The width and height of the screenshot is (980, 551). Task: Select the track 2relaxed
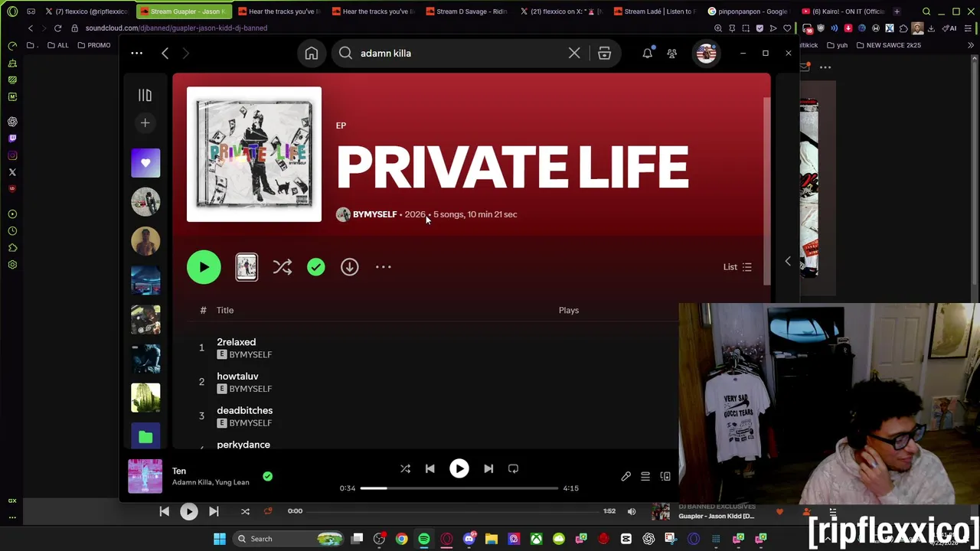point(236,342)
